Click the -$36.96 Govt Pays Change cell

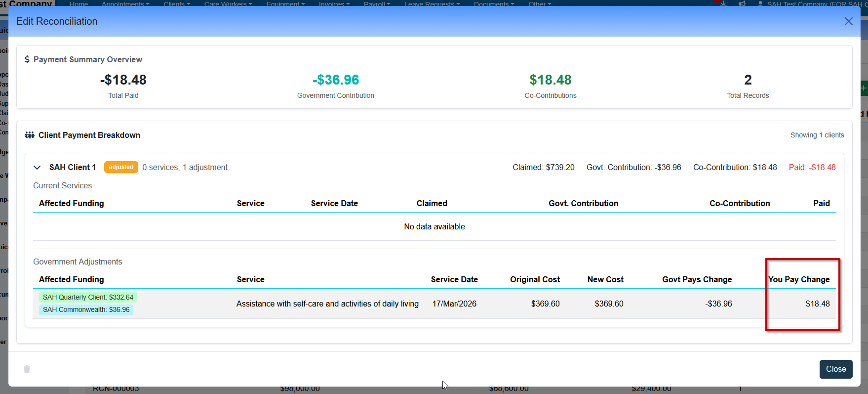tap(718, 304)
